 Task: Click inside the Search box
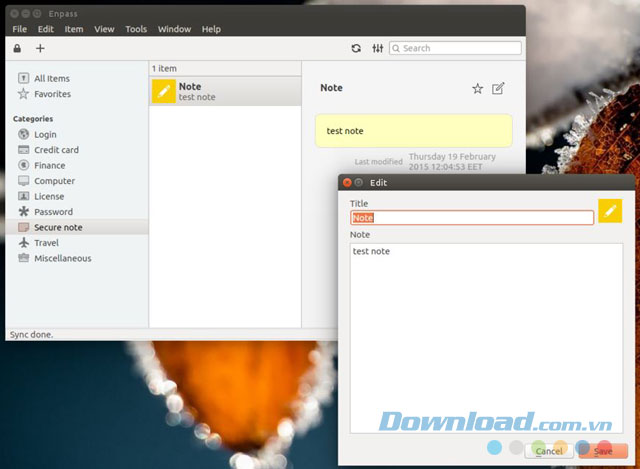(455, 48)
